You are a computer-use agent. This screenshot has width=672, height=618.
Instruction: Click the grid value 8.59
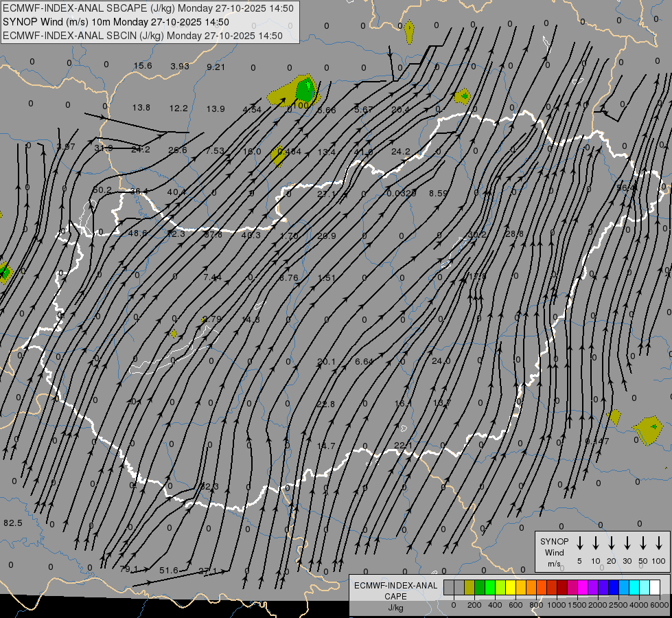438,194
